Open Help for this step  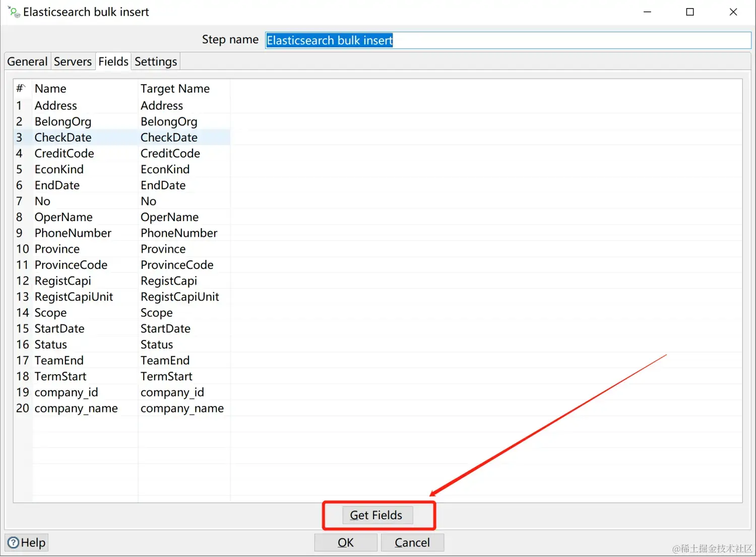tap(27, 542)
